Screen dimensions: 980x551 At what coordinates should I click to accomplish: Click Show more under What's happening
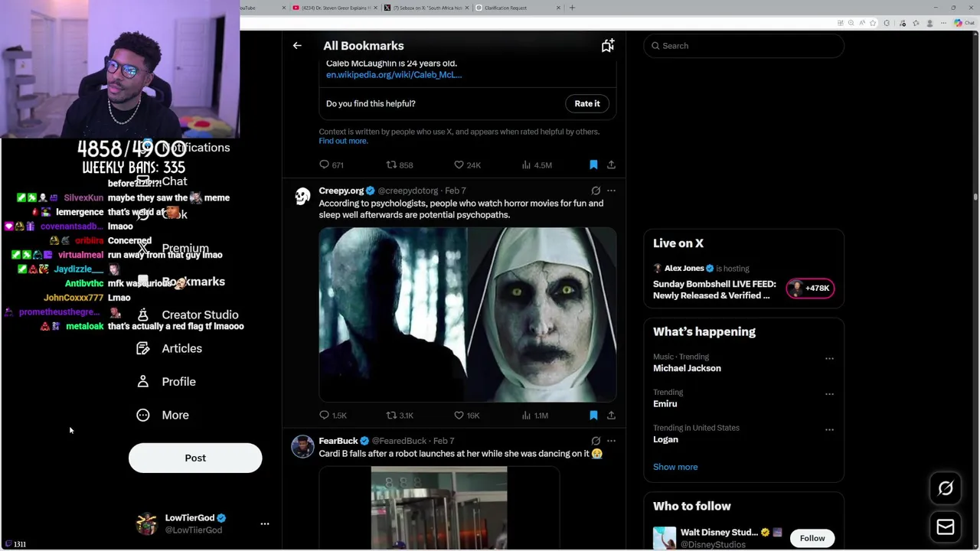[675, 467]
